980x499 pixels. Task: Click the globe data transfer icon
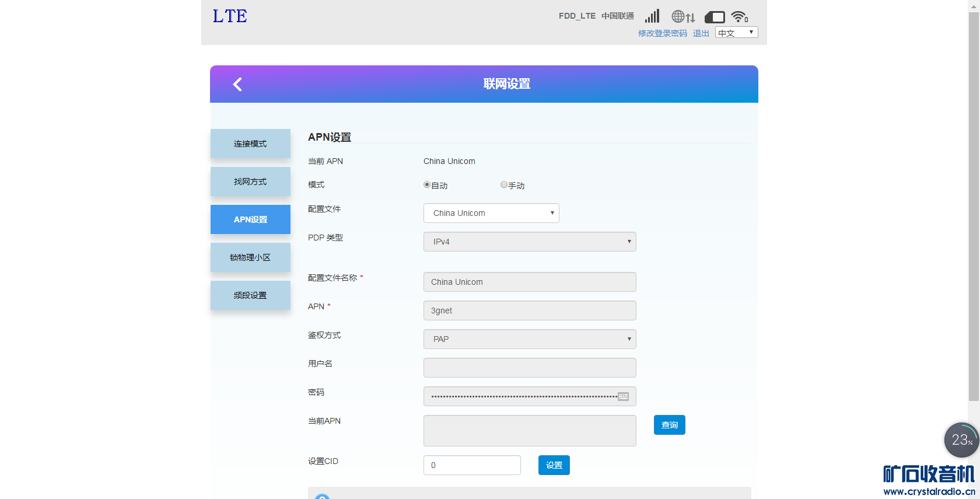tap(683, 16)
